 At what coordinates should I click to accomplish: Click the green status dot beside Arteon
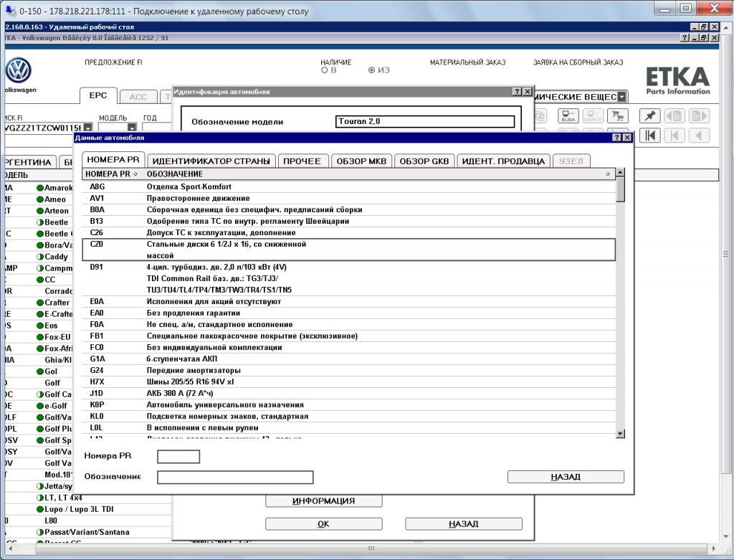click(x=40, y=211)
